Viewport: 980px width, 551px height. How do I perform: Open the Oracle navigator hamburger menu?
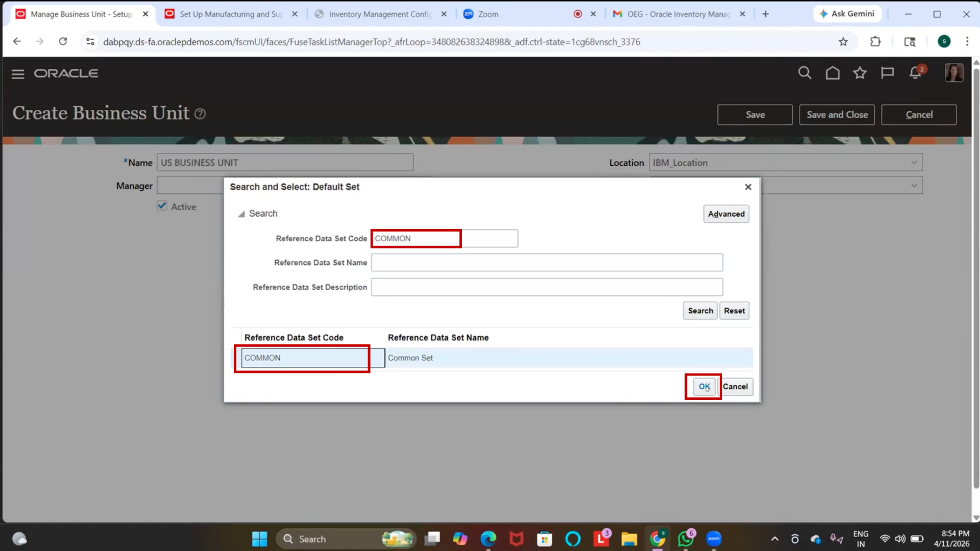click(x=18, y=74)
